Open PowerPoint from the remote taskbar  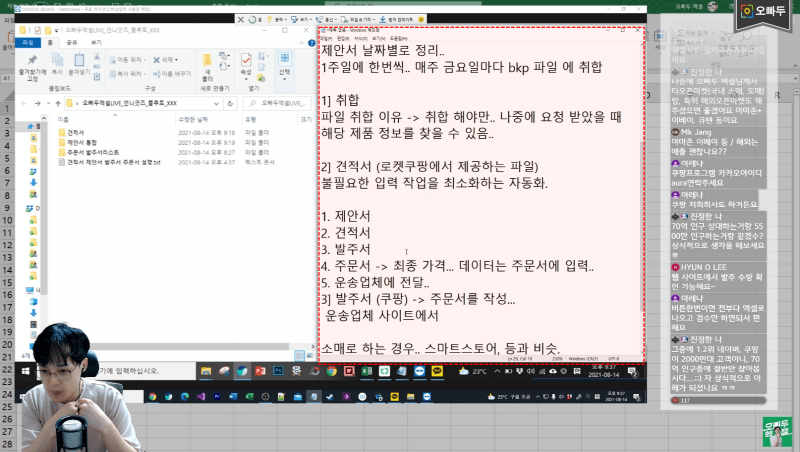point(260,371)
